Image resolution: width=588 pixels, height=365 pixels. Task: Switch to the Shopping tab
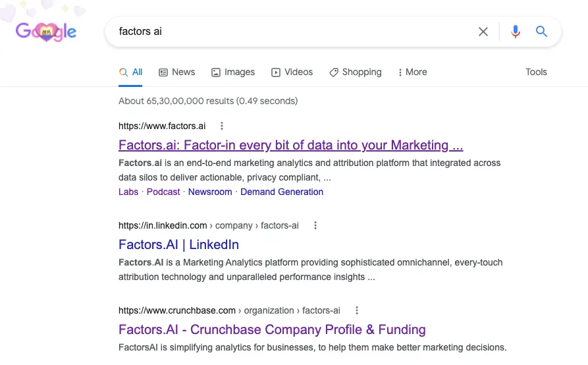355,72
